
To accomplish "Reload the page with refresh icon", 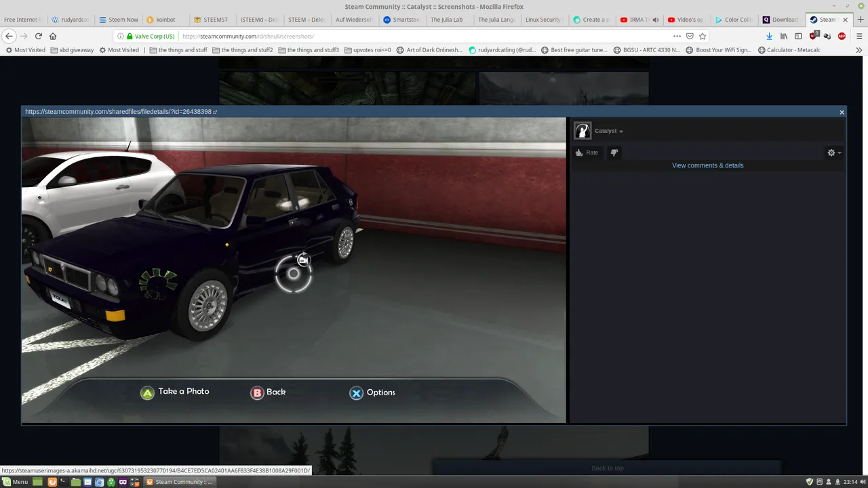I will click(x=39, y=36).
